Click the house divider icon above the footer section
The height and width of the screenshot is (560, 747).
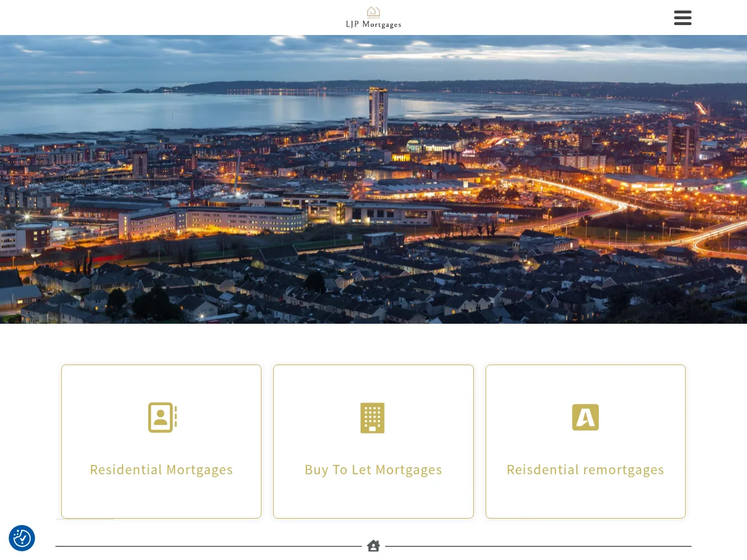point(373,545)
